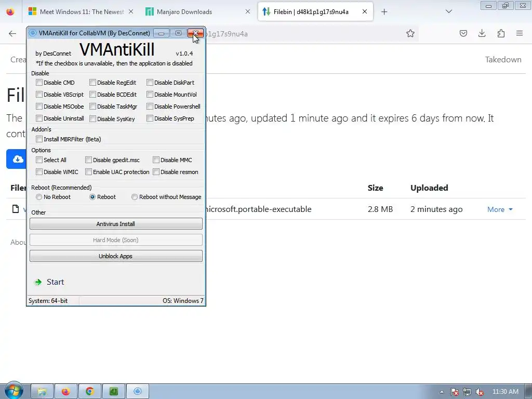Click the muted volume tray icon
The width and height of the screenshot is (532, 399).
tap(480, 392)
